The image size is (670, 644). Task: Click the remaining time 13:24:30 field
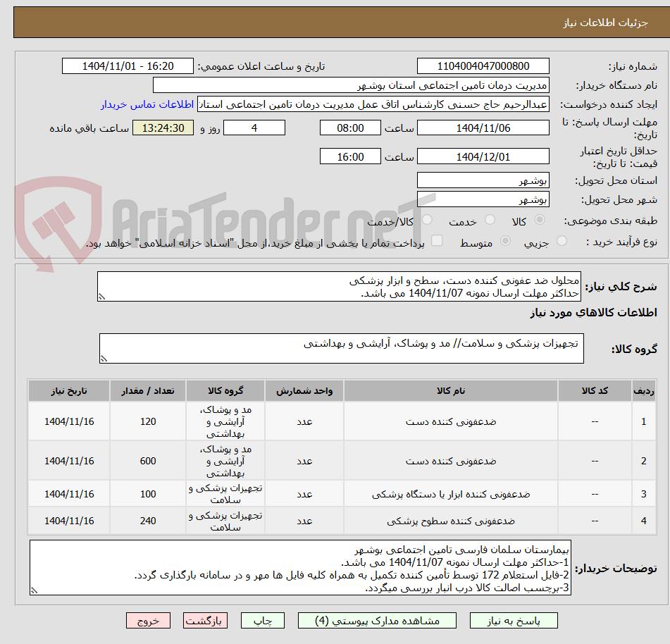click(163, 128)
